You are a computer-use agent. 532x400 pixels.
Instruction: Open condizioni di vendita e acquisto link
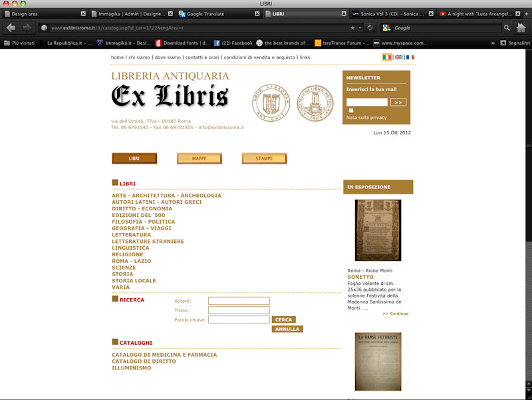pos(259,57)
